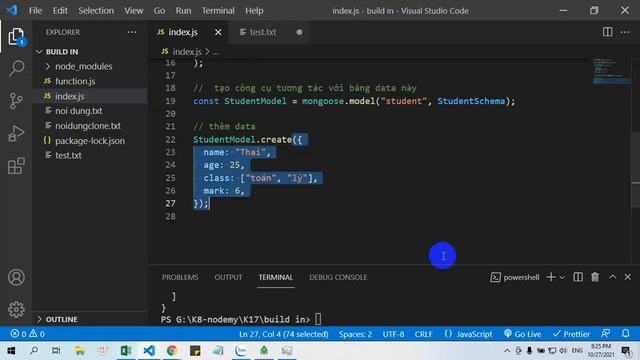Viewport: 640px width, 360px height.
Task: Open the Search view in activity bar
Action: 16,69
